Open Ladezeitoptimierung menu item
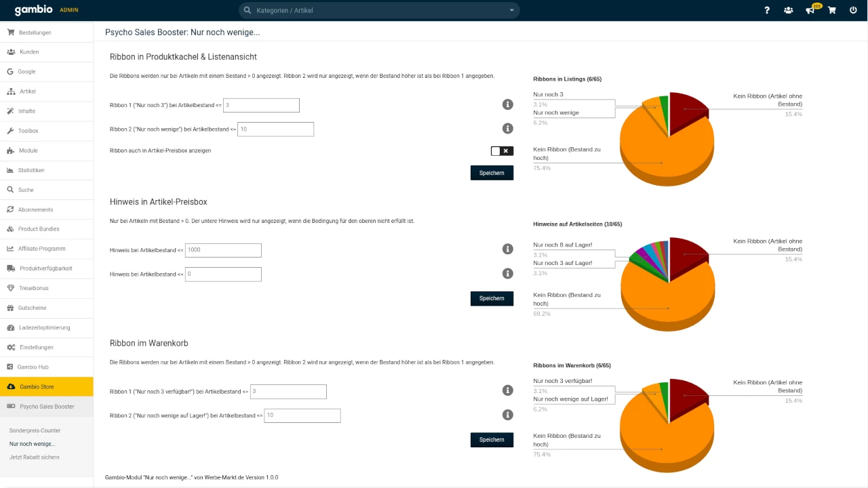 47,327
